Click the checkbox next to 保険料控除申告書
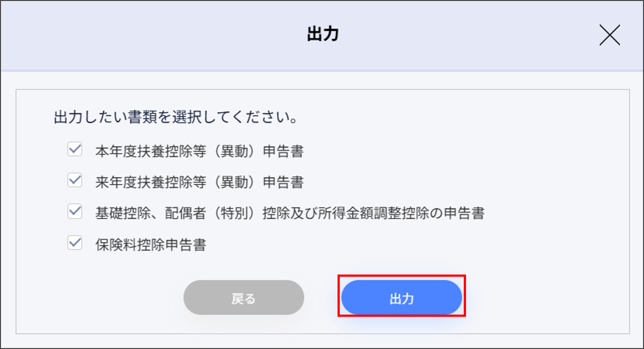The width and height of the screenshot is (644, 349). [x=74, y=243]
